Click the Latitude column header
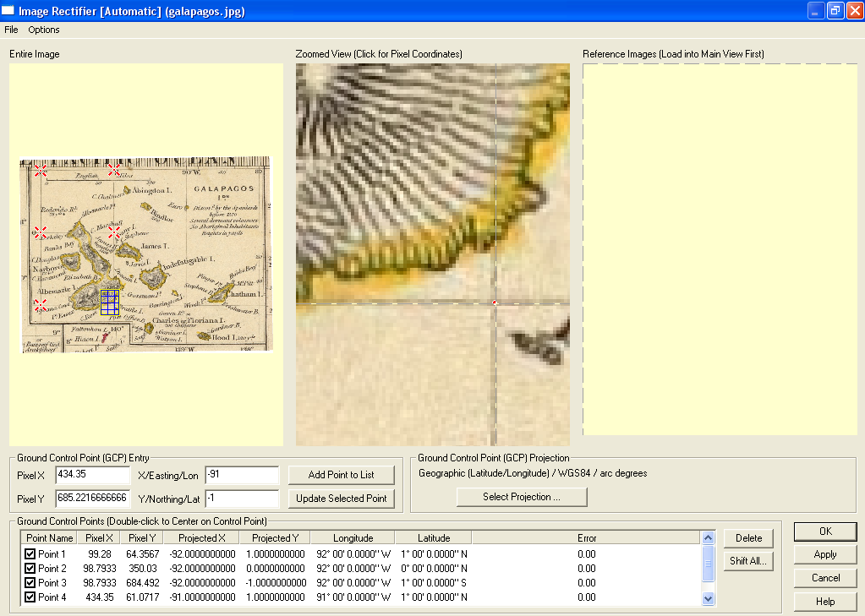 pyautogui.click(x=433, y=538)
